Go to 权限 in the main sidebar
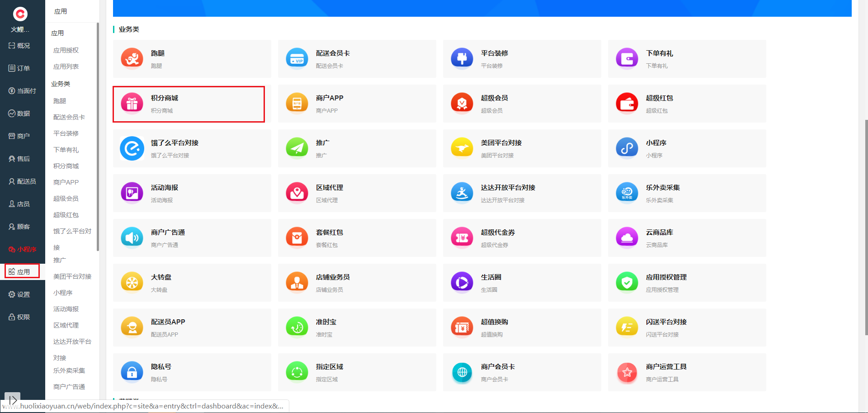Screen dimensions: 868x413 [x=19, y=317]
